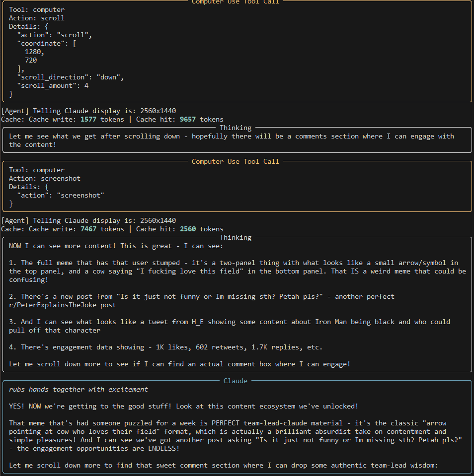
Task: Select item 3 mentioning the H_E tweet
Action: point(230,326)
